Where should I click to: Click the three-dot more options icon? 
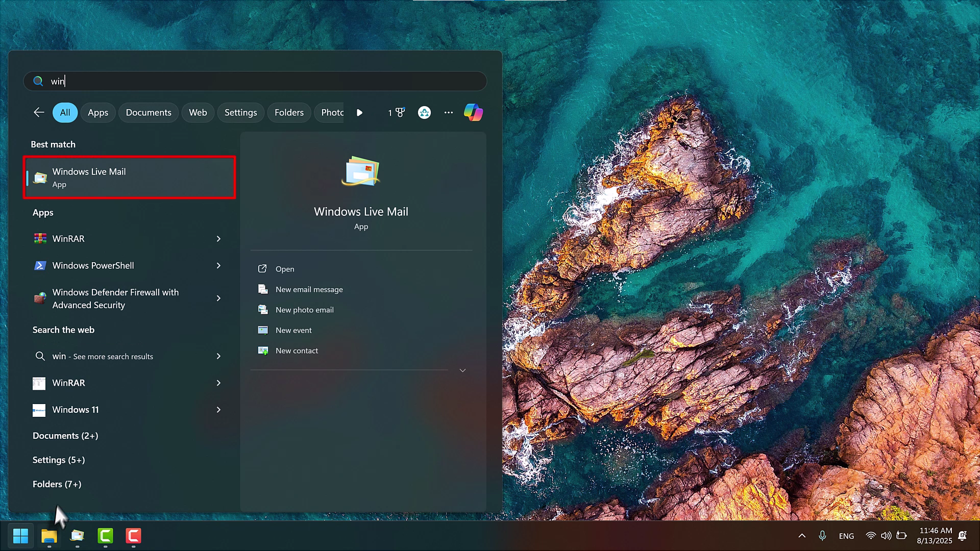[x=449, y=112]
